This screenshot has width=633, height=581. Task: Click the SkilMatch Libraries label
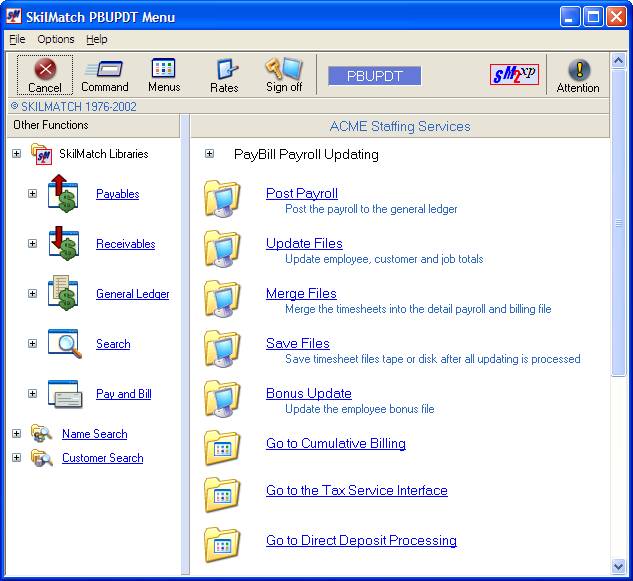pyautogui.click(x=104, y=154)
